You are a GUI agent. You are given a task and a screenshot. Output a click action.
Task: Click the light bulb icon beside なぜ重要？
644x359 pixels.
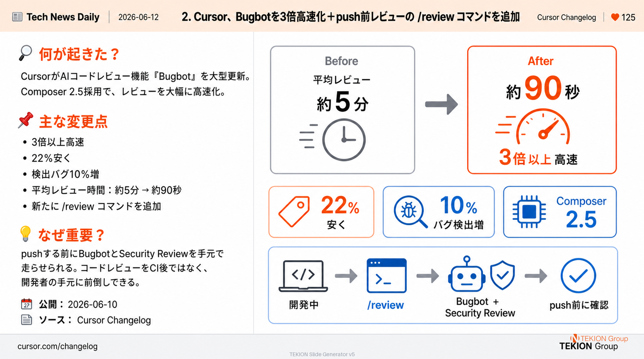click(x=25, y=234)
